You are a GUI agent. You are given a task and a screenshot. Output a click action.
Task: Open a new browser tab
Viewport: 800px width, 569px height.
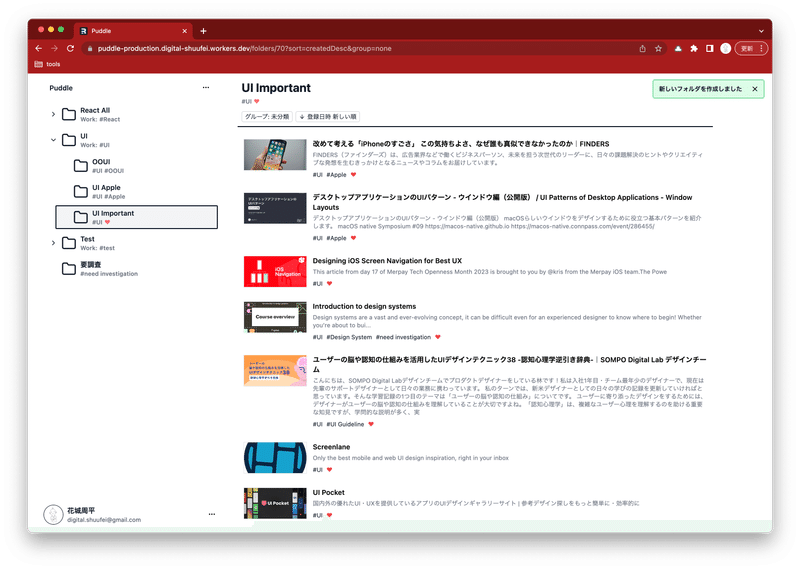203,31
